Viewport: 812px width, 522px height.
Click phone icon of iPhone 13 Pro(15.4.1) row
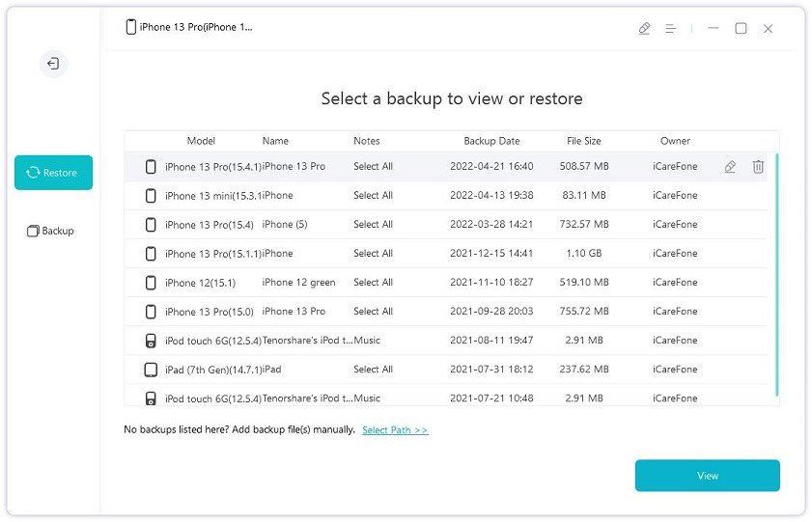point(151,167)
